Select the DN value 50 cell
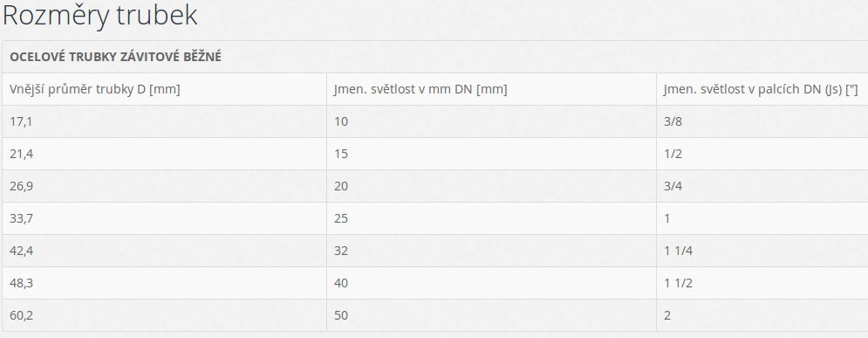The image size is (868, 338). coord(491,315)
